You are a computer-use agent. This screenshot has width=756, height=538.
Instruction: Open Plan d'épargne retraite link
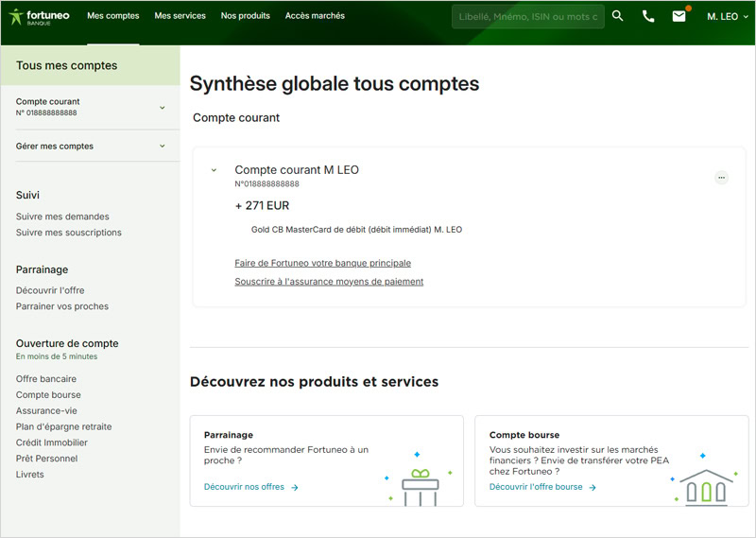63,426
